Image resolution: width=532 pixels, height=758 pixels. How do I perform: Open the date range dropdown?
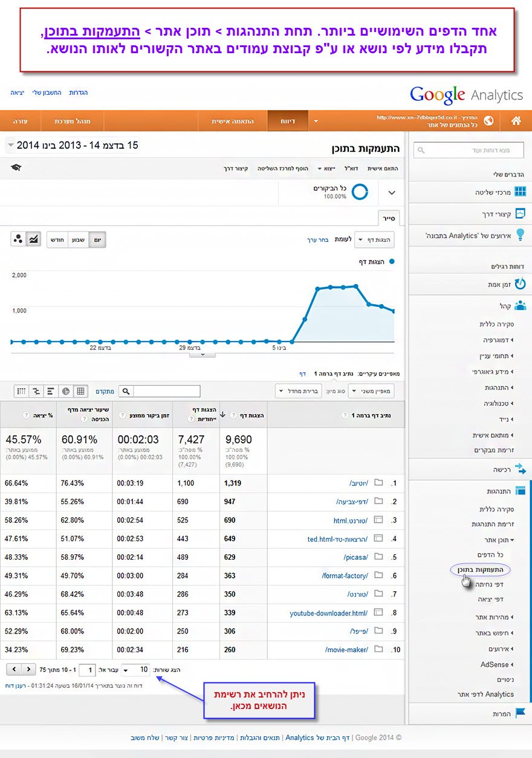pyautogui.click(x=73, y=146)
